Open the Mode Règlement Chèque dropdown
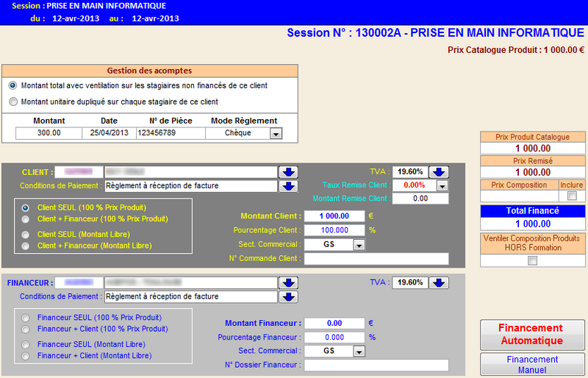 (x=276, y=134)
